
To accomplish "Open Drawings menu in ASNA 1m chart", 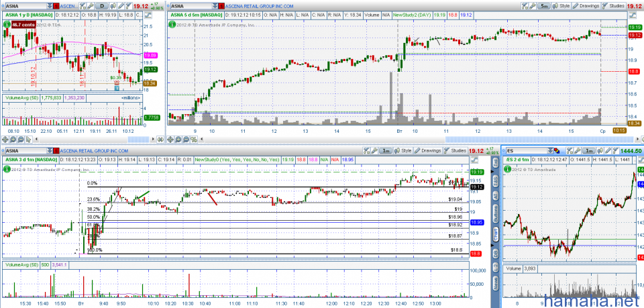I will click(x=427, y=151).
